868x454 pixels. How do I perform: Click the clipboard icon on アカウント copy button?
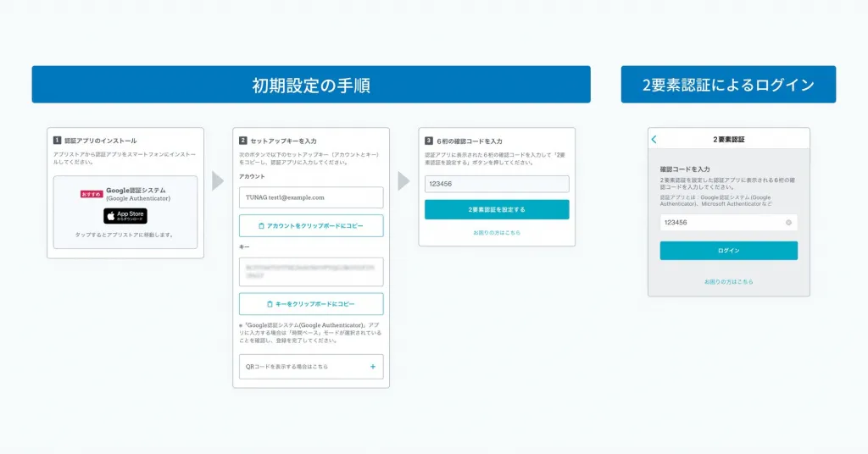[261, 225]
